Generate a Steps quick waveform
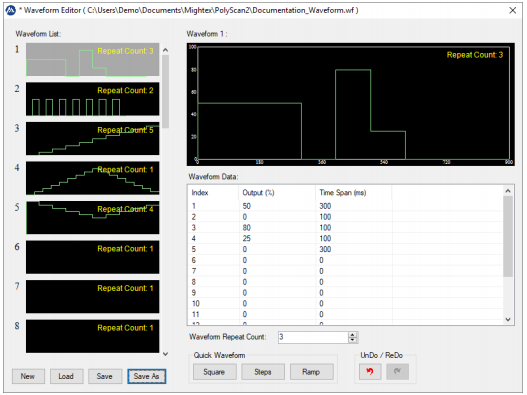Image resolution: width=527 pixels, height=395 pixels. 263,372
